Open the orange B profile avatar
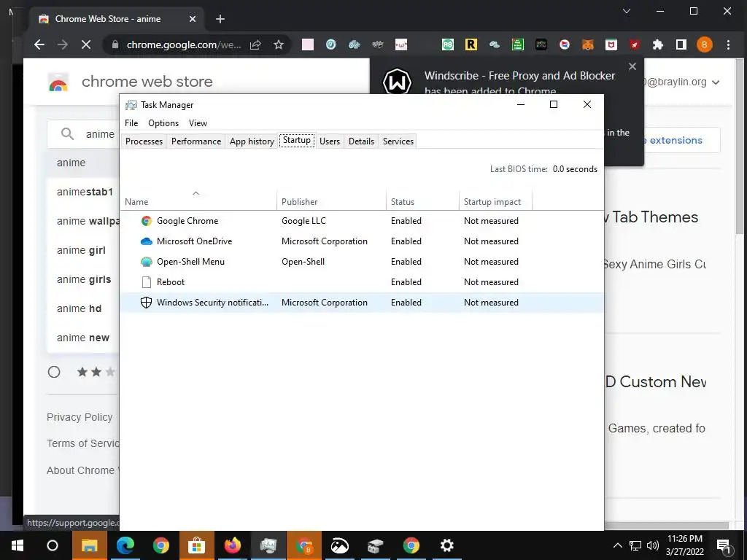Screen dimensions: 747x560 (704, 44)
